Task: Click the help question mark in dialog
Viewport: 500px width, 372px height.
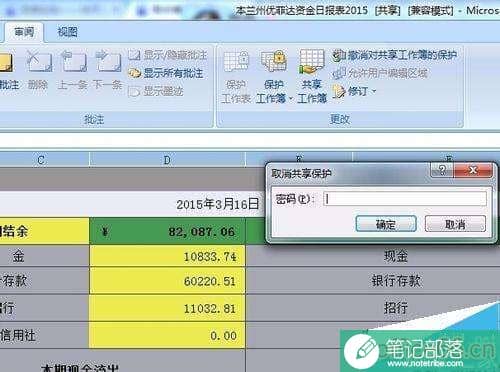Action: [442, 170]
